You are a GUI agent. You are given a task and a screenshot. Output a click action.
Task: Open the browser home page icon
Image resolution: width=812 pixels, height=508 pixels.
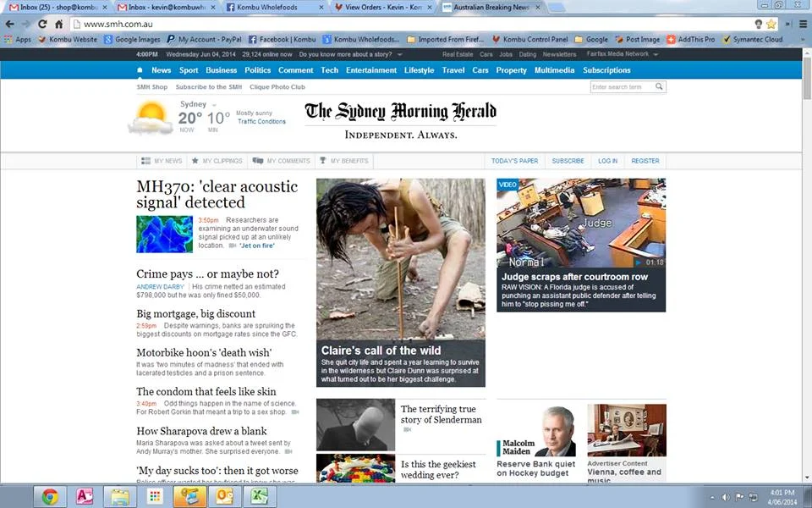[59, 24]
